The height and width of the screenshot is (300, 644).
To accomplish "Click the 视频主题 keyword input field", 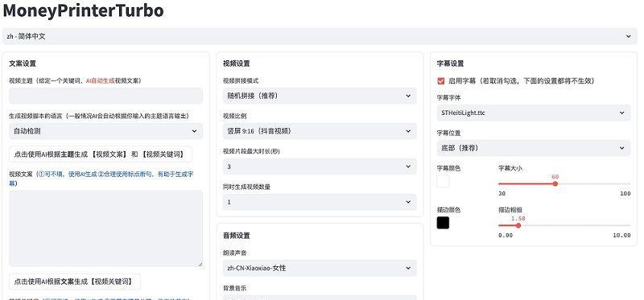I will (x=105, y=96).
